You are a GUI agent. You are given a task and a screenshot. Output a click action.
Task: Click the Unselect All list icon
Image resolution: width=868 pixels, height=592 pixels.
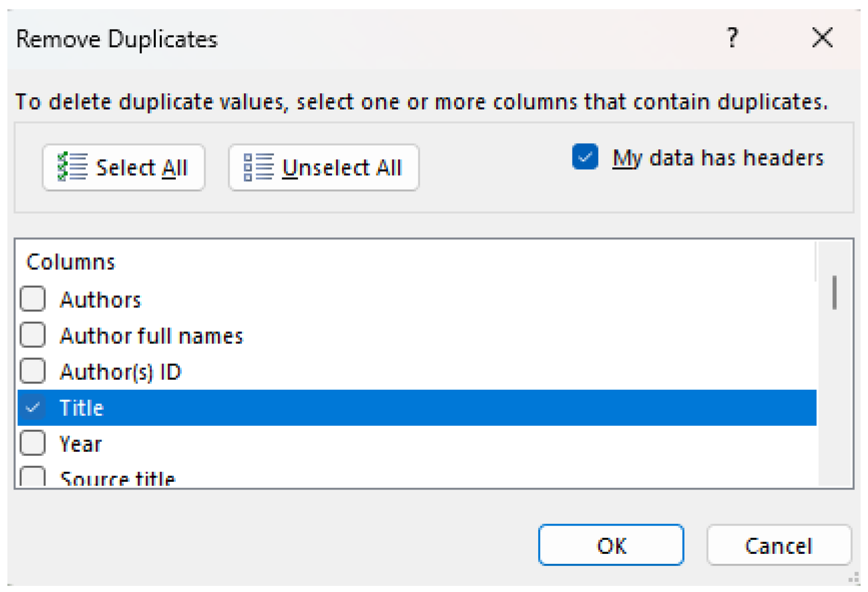coord(258,167)
